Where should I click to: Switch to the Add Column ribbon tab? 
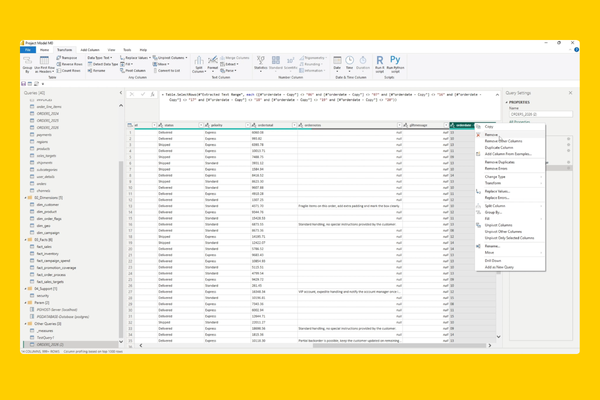click(90, 50)
